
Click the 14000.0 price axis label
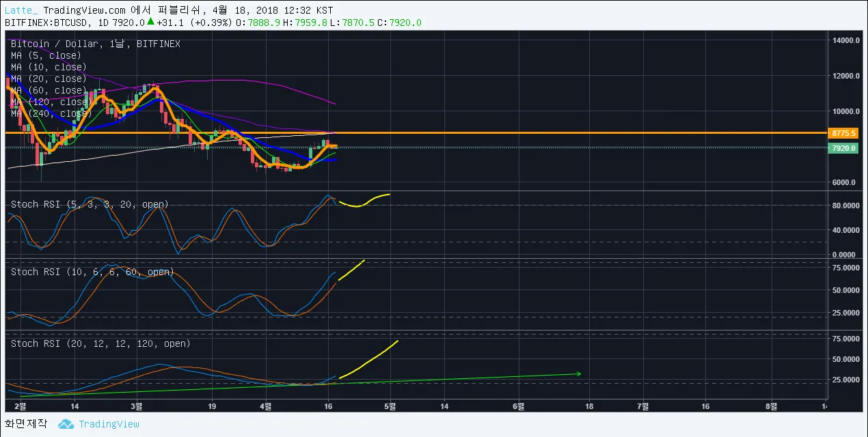coord(845,40)
